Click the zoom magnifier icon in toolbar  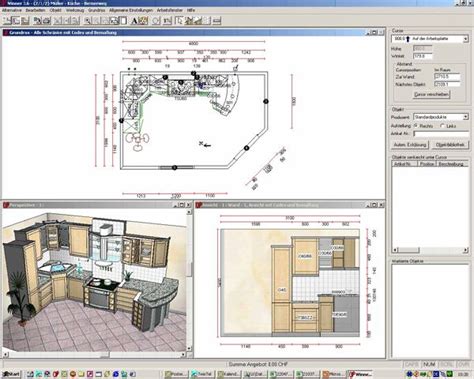click(x=87, y=21)
